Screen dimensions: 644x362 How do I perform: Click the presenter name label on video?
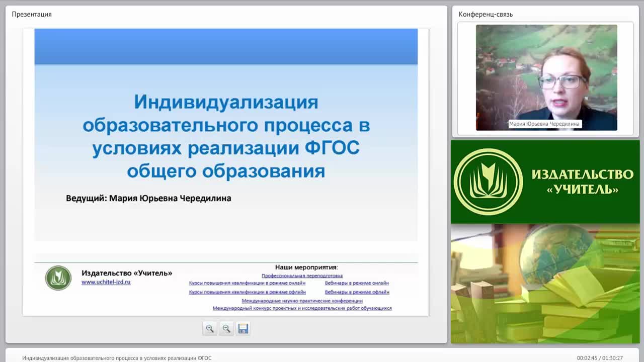pyautogui.click(x=544, y=124)
